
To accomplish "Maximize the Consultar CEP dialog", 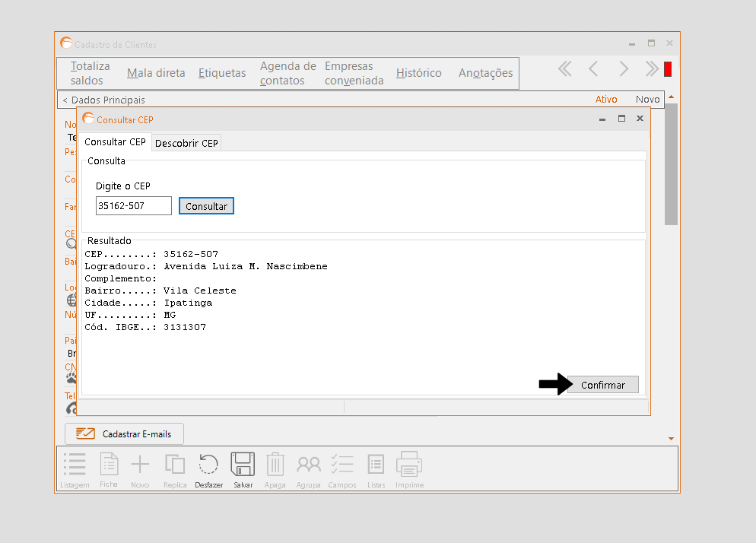I will coord(621,119).
